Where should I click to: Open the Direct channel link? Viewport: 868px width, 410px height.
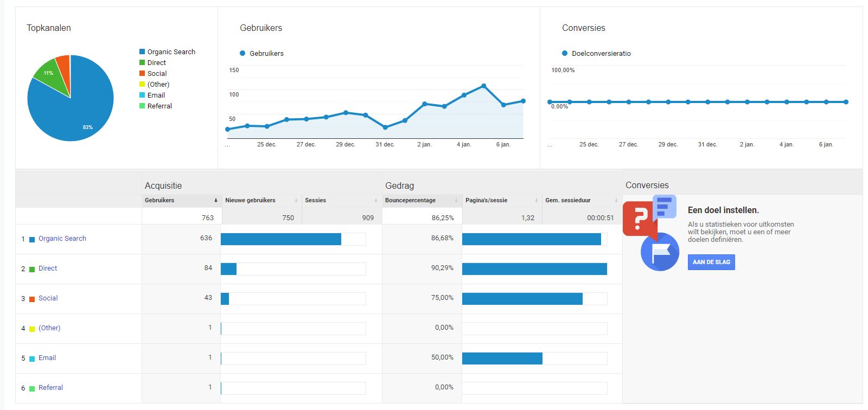(48, 268)
